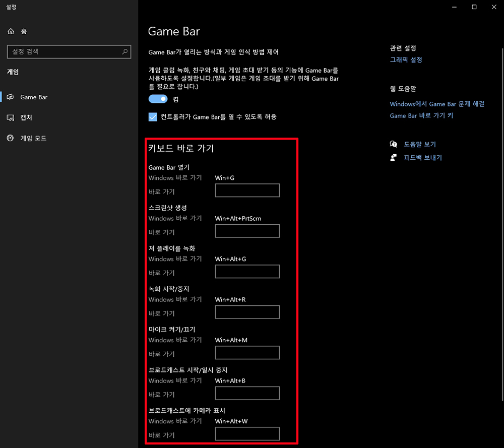This screenshot has width=504, height=448.
Task: Maximize the Settings window
Action: pos(474,7)
